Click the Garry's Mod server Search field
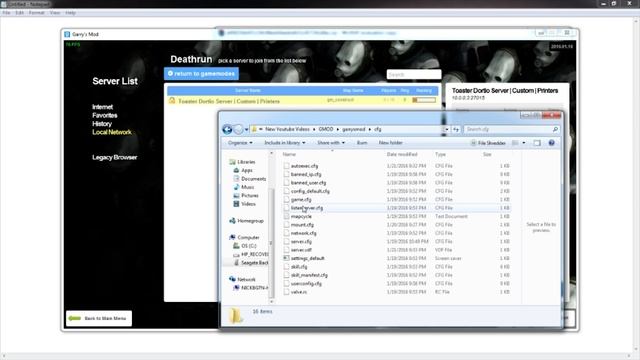The width and height of the screenshot is (640, 360). [x=413, y=75]
